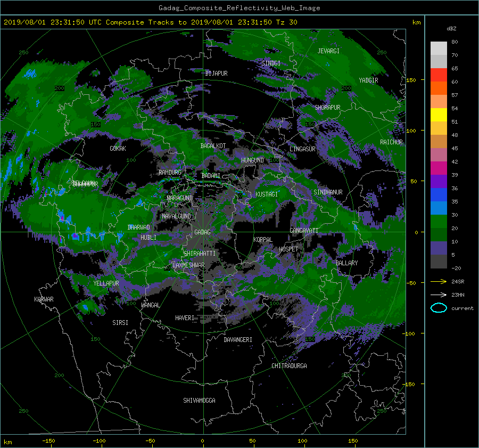The height and width of the screenshot is (448, 479).
Task: Click the dBZ legend heading
Action: [x=451, y=28]
